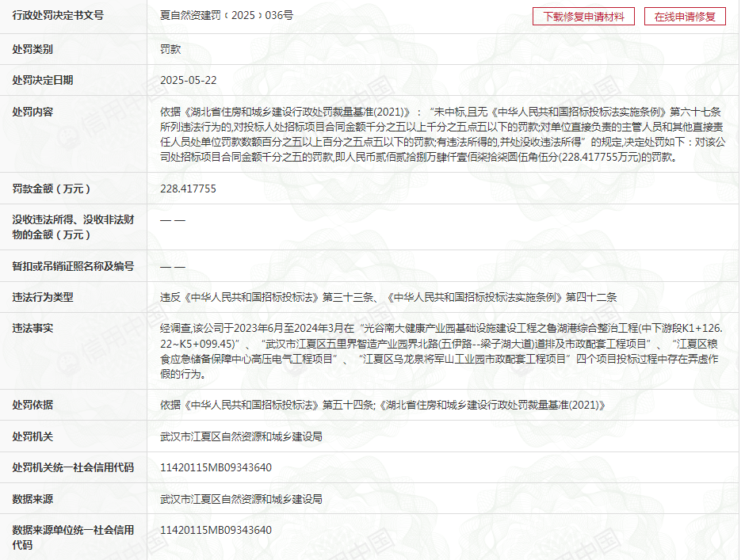745x560 pixels.
Task: Click the 暂扣或吊销证照名称及编号 row label
Action: tap(73, 266)
